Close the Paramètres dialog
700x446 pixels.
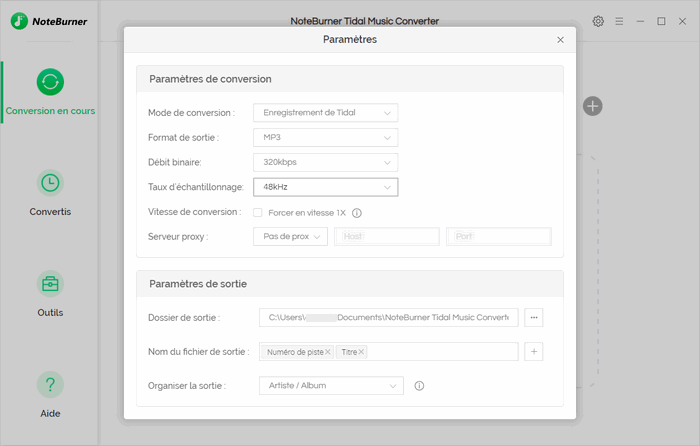tap(560, 40)
